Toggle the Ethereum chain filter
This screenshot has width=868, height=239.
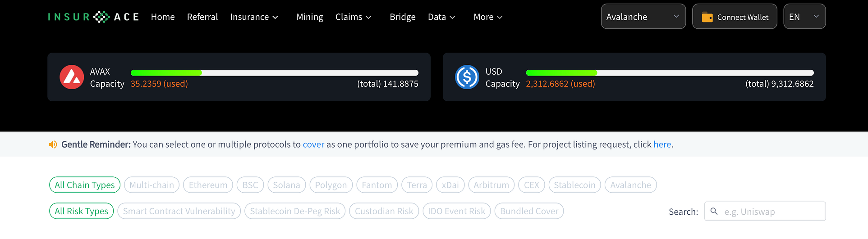tap(208, 185)
